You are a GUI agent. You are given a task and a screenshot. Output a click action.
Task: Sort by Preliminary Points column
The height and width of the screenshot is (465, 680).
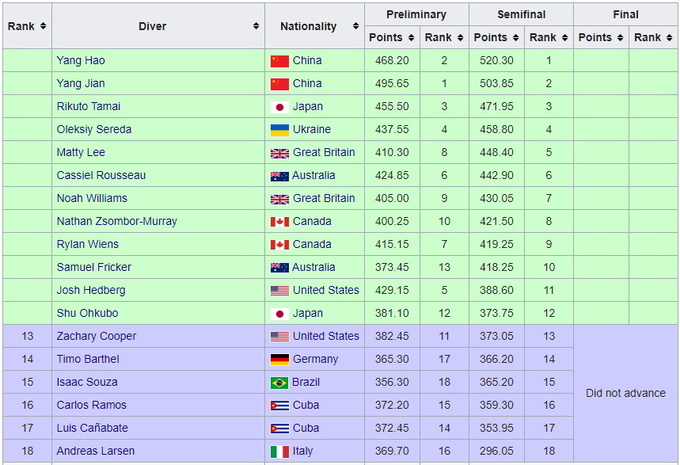tap(391, 38)
